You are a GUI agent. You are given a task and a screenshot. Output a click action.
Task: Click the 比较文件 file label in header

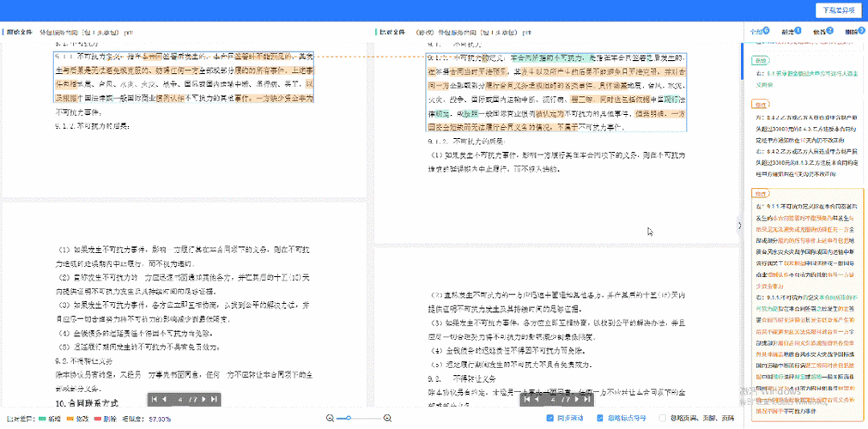point(392,32)
